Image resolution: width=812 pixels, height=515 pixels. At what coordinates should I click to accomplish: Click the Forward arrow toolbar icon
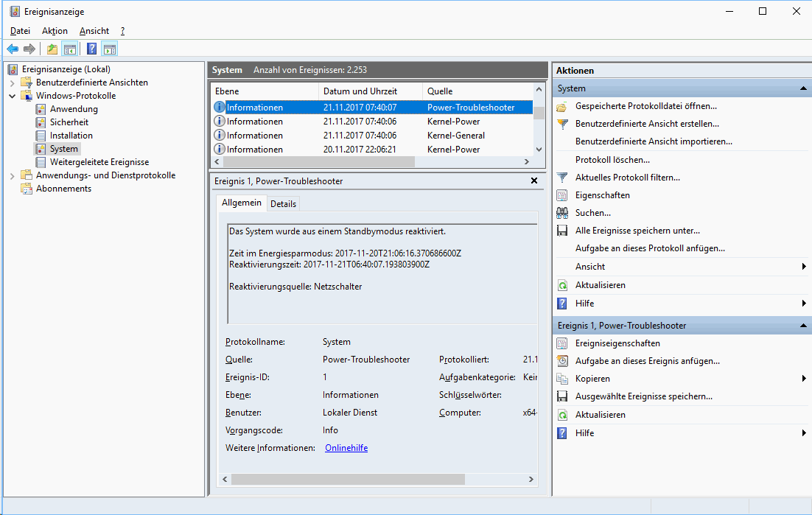coord(29,49)
